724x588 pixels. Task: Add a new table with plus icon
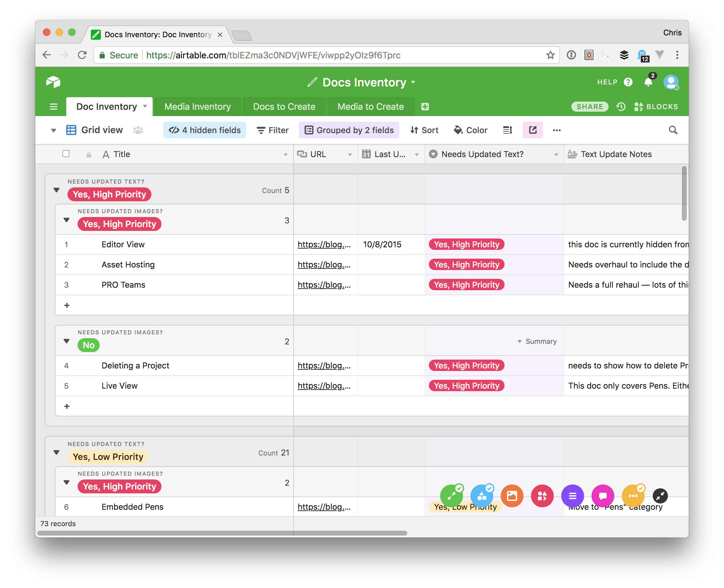point(425,107)
